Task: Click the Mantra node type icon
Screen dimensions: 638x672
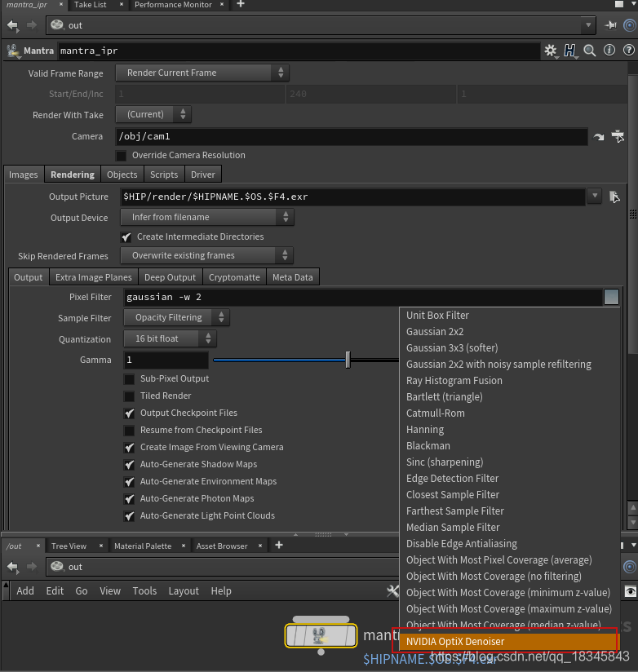Action: (13, 51)
